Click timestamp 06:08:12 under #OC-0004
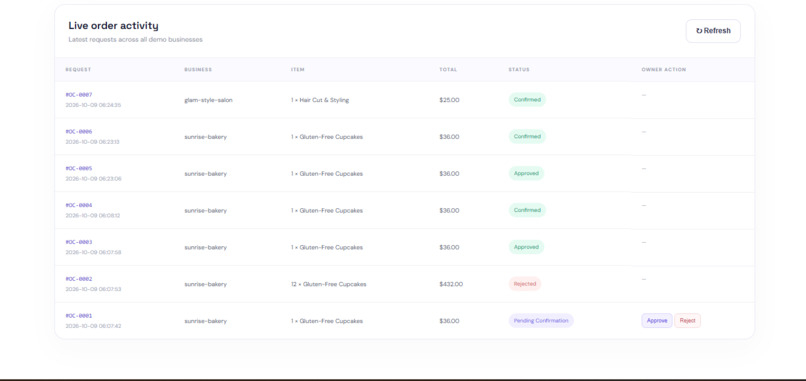 (x=93, y=216)
